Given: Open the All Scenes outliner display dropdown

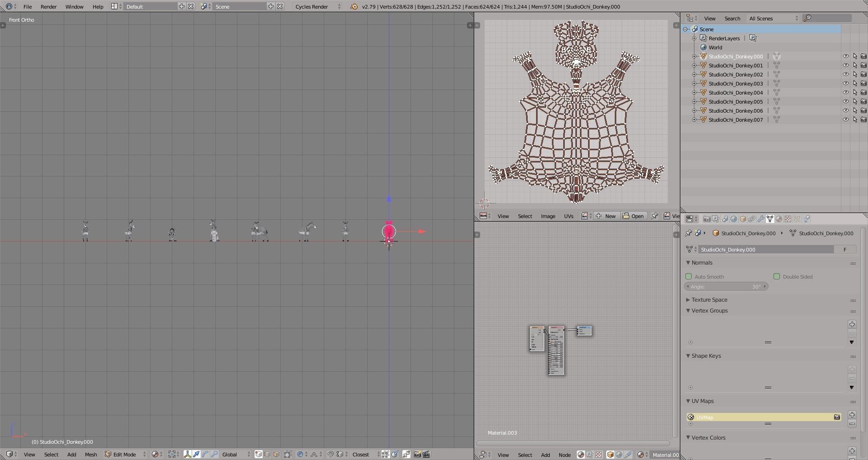Looking at the screenshot, I should point(774,18).
